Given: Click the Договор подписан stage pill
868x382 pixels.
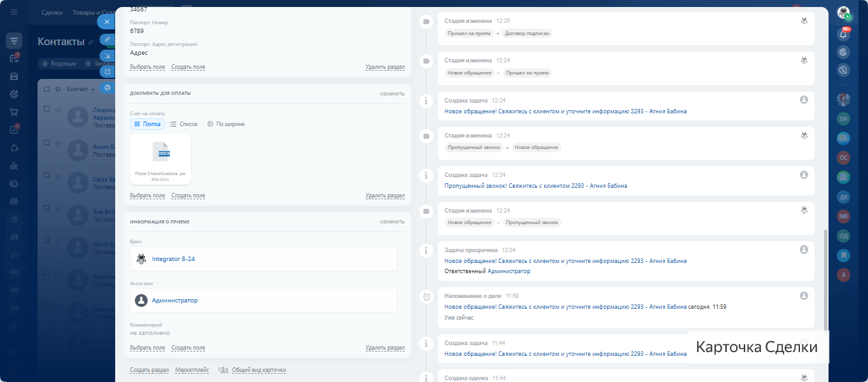Looking at the screenshot, I should (527, 33).
